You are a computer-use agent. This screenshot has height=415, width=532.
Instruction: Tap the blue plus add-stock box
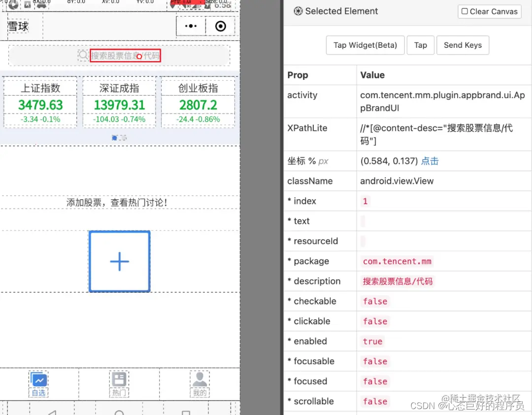[x=119, y=262]
